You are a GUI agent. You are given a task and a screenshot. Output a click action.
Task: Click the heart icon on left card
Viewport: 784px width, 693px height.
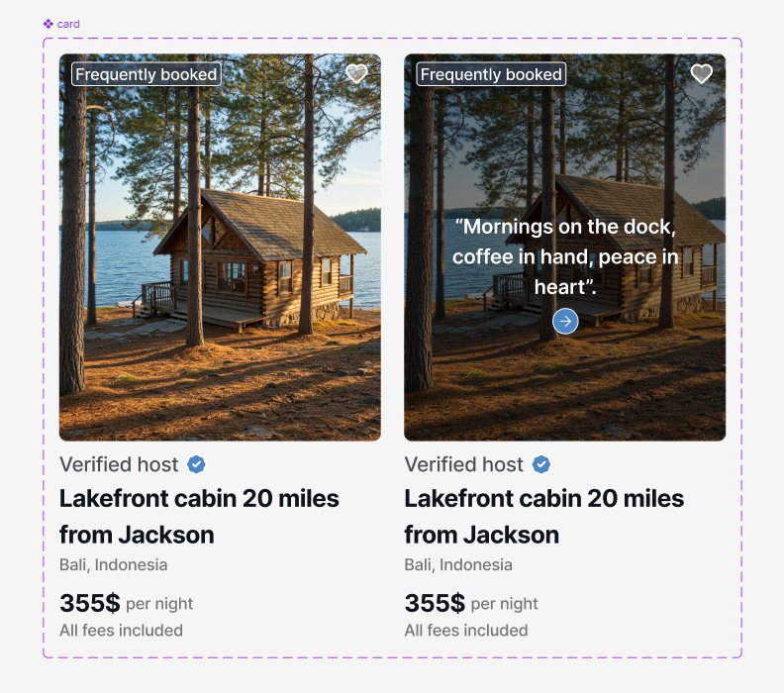tap(356, 74)
